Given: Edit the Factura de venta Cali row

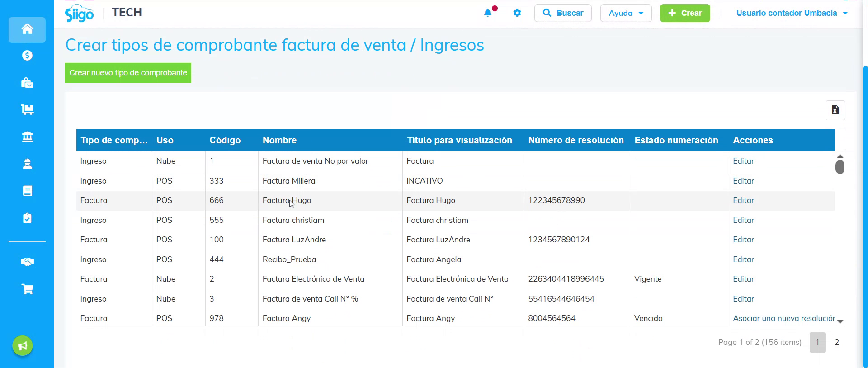Looking at the screenshot, I should [x=743, y=299].
